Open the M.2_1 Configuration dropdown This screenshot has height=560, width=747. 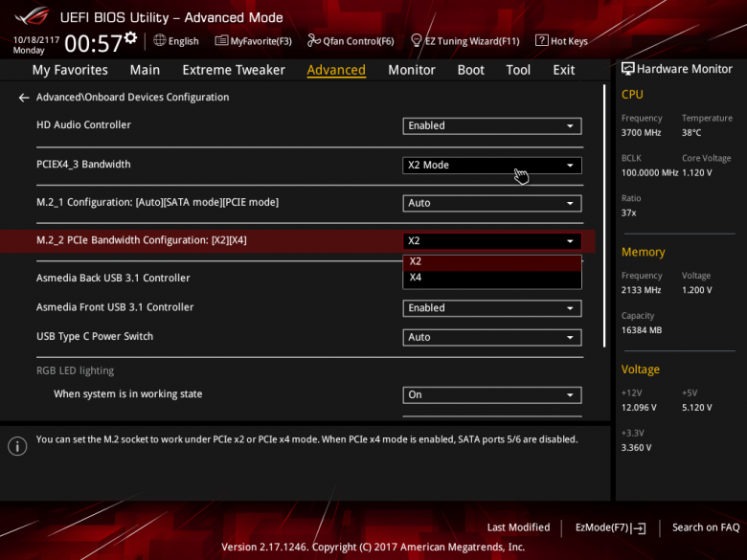pos(492,203)
